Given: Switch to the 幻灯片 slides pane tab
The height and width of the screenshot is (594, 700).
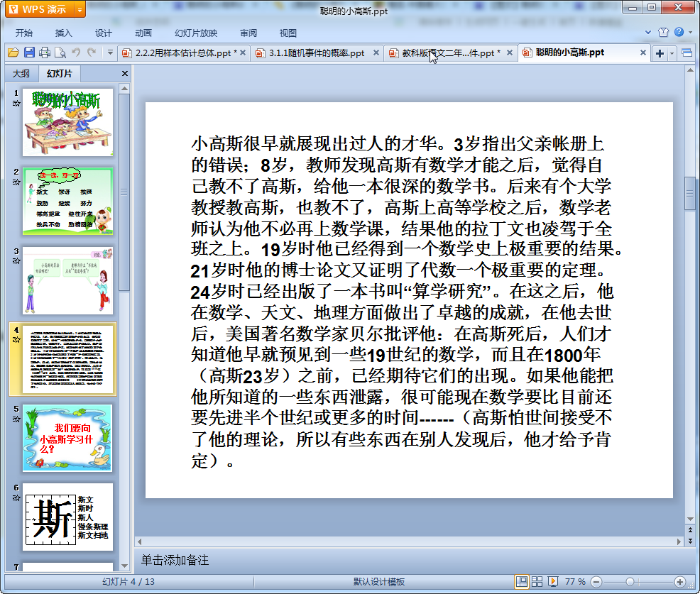Looking at the screenshot, I should 60,74.
